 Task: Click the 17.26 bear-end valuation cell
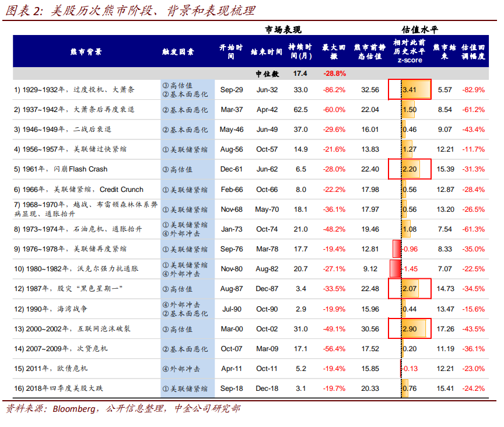click(445, 329)
